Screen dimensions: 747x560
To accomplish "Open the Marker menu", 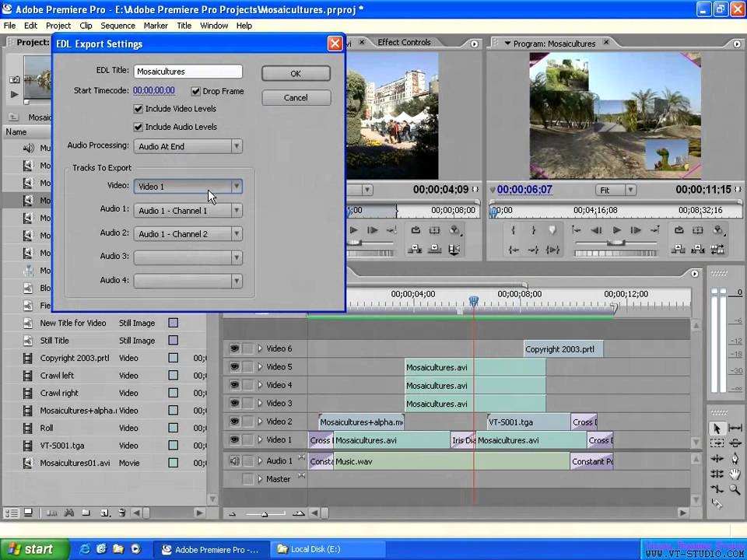I will tap(156, 26).
